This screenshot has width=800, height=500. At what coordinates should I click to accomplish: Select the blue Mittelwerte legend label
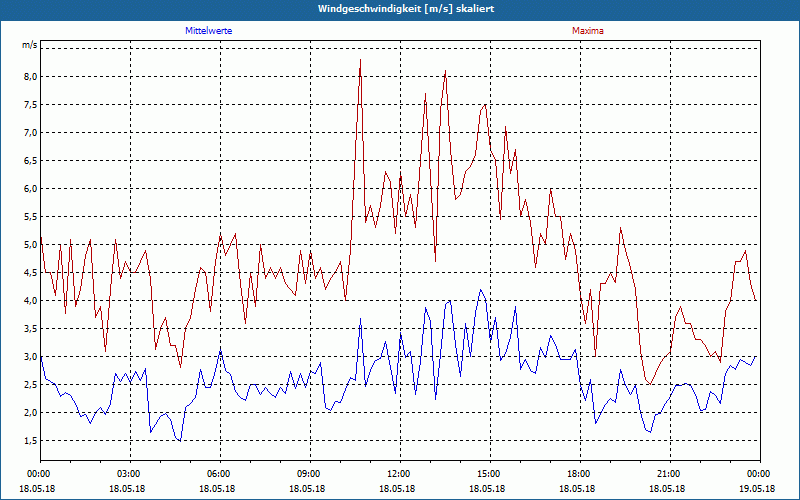click(209, 31)
